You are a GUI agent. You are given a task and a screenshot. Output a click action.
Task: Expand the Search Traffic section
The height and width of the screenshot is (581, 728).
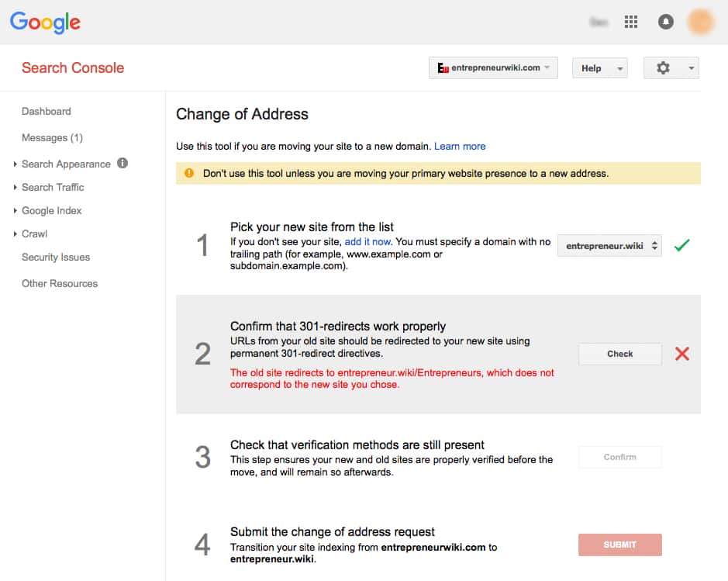pos(53,187)
